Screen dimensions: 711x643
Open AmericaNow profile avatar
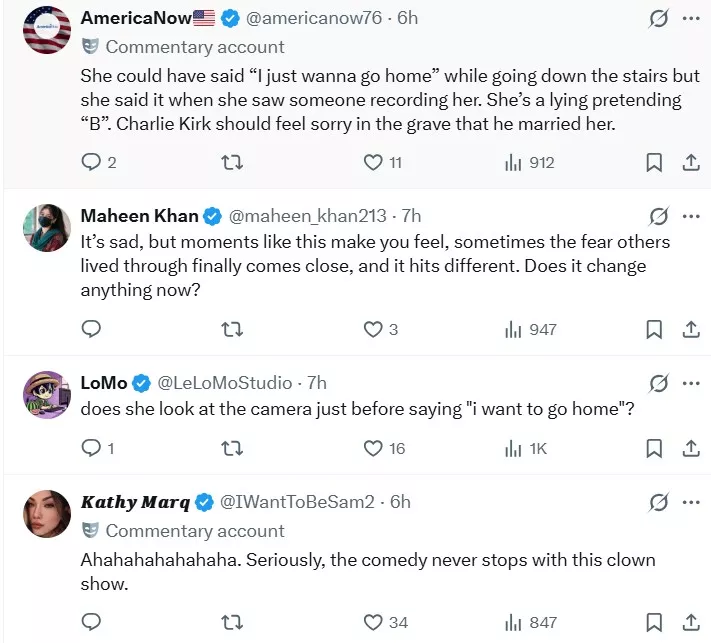[46, 30]
